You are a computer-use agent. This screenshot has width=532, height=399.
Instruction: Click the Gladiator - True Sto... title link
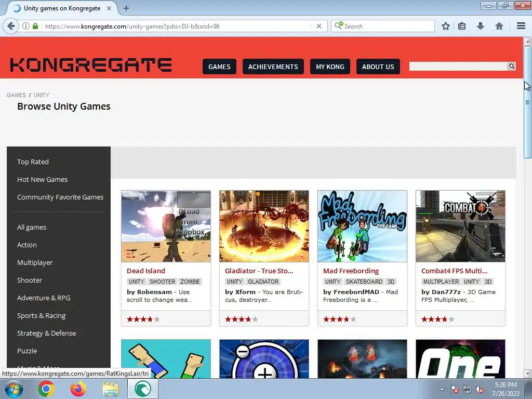[x=259, y=271]
